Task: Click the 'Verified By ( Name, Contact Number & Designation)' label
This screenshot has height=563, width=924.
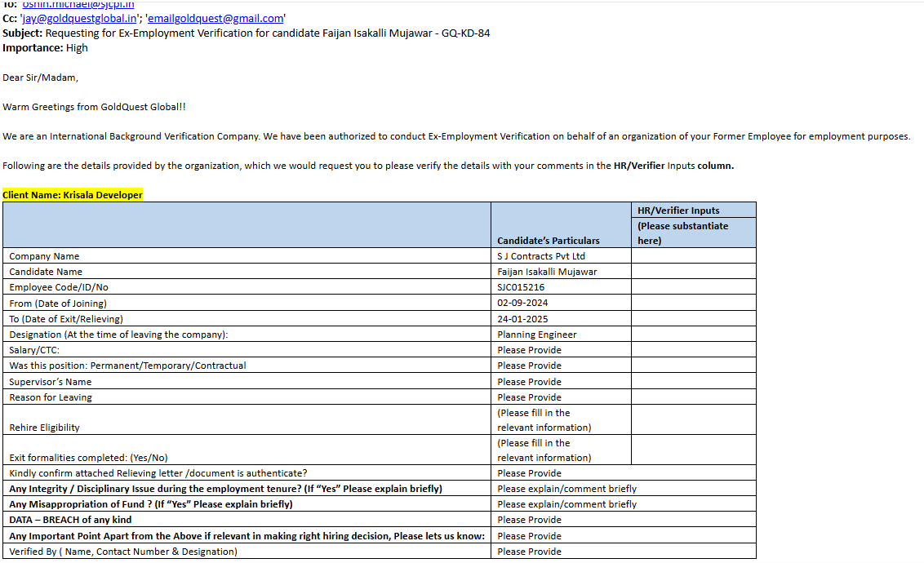Action: pos(123,552)
